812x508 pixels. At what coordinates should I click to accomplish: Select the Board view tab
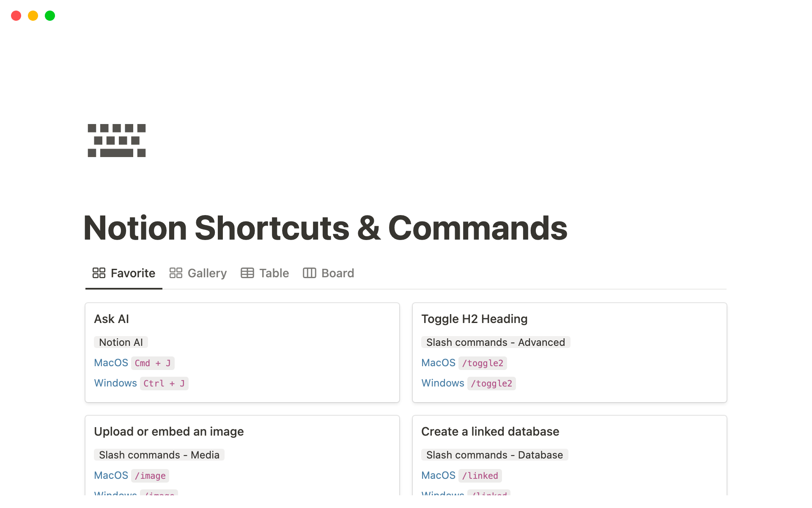point(337,273)
